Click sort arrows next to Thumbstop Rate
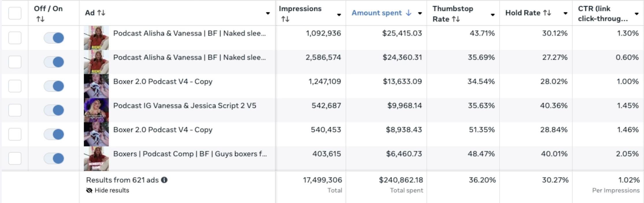The image size is (644, 203). (x=456, y=19)
